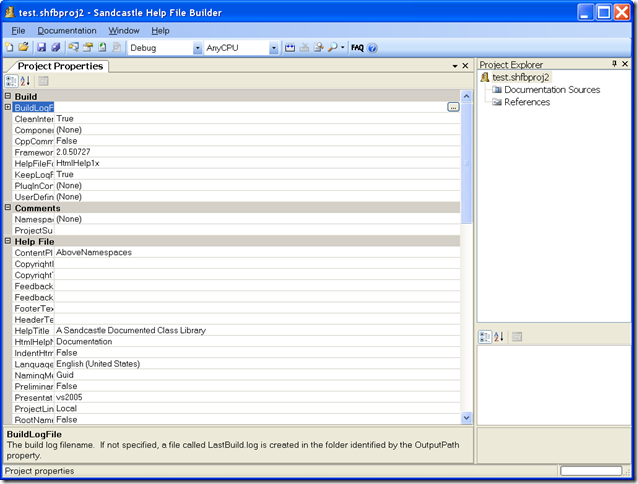Toggle Alphabetical sort in Project Properties grid
The width and height of the screenshot is (638, 484).
pos(25,81)
